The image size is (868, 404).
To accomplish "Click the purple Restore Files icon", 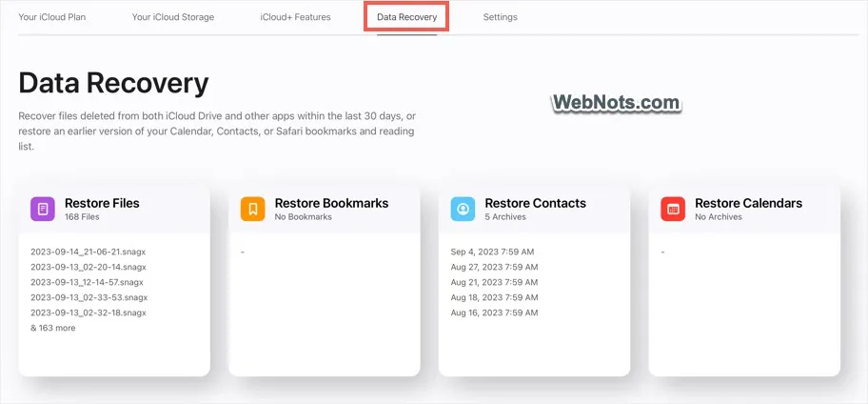I will pyautogui.click(x=43, y=209).
